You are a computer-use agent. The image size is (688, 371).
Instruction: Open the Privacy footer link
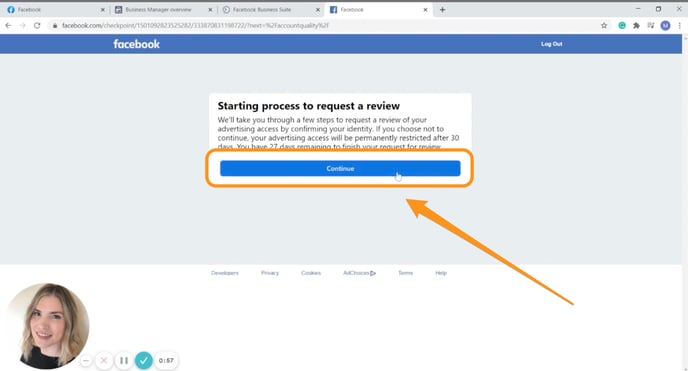270,273
